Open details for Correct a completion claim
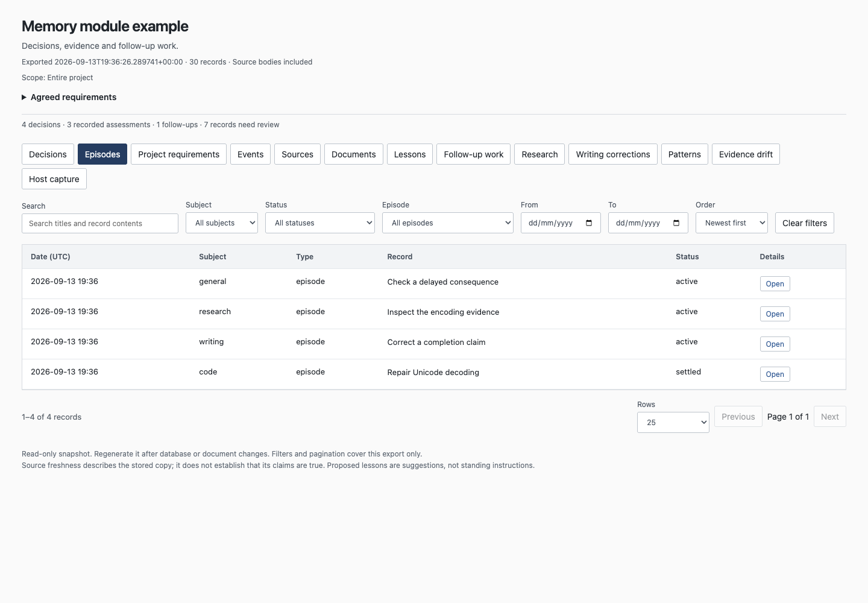Viewport: 868px width, 603px height. [775, 344]
